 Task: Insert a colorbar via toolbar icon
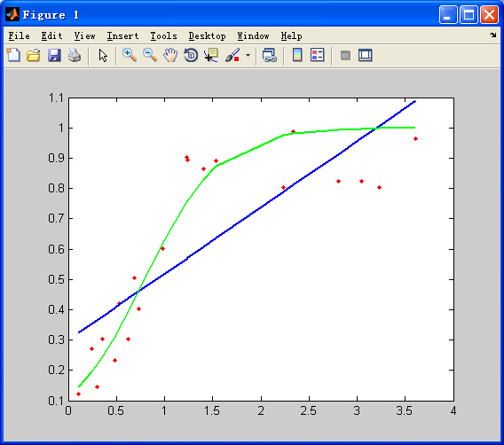[297, 55]
